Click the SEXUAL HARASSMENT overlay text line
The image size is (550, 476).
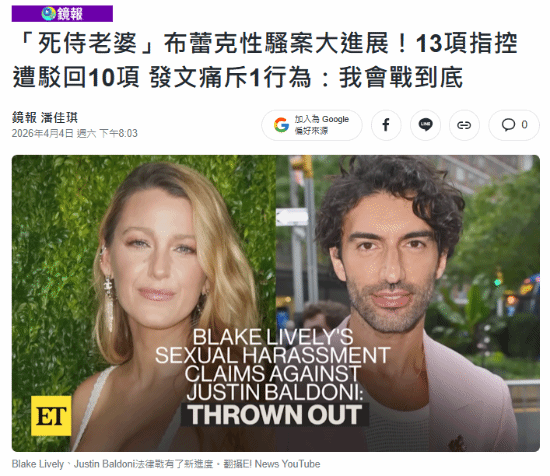click(273, 355)
